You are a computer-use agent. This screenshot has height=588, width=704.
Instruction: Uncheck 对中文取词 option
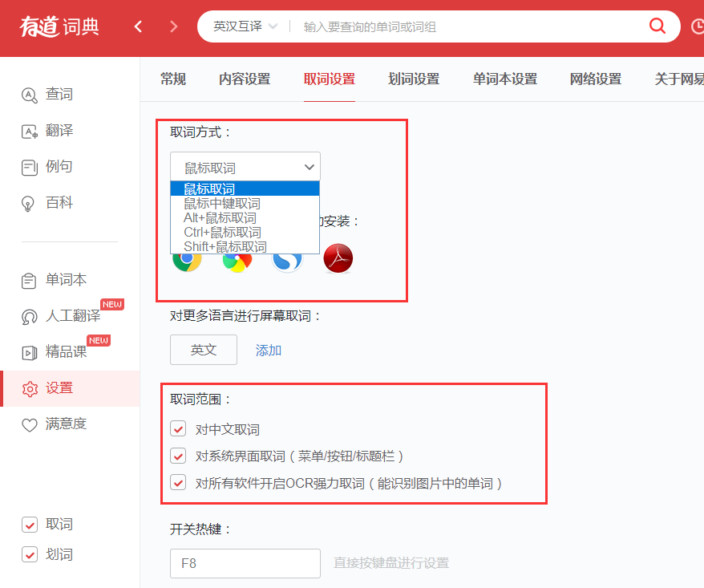tap(178, 428)
